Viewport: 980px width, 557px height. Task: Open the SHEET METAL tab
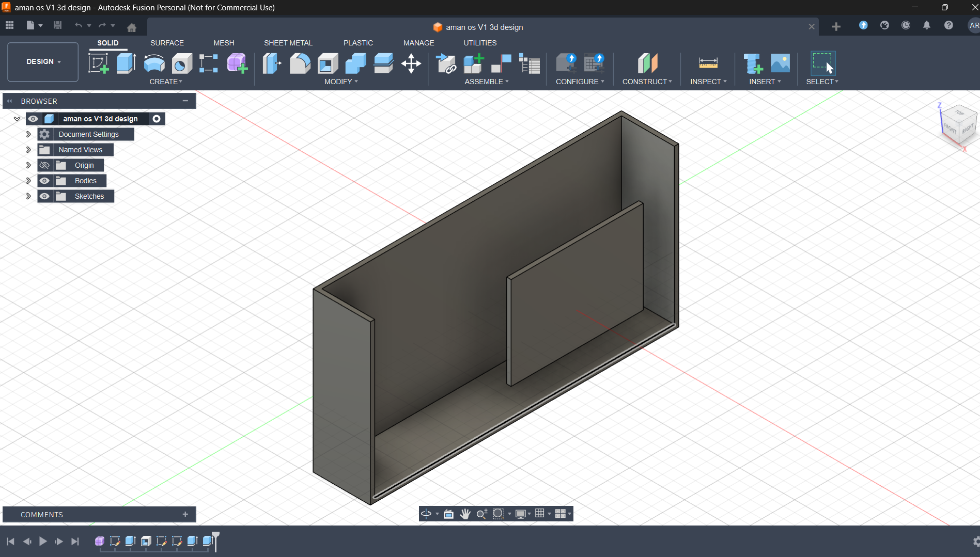[x=288, y=43]
